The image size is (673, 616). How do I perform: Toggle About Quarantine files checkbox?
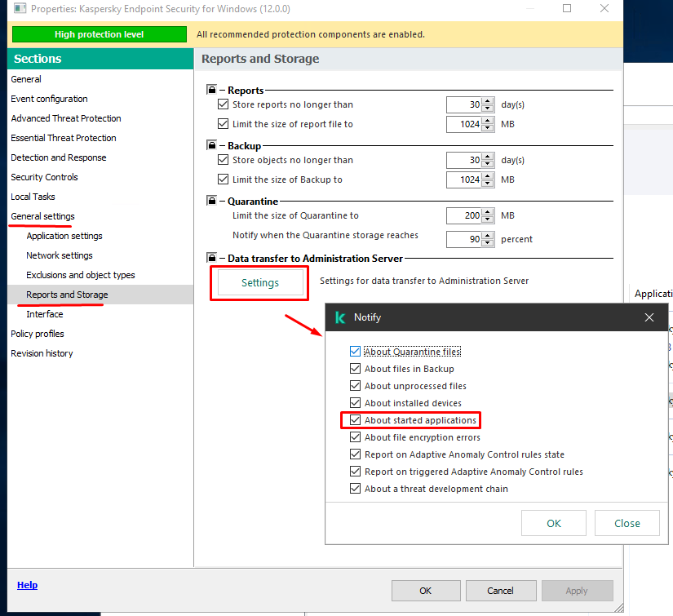coord(355,352)
